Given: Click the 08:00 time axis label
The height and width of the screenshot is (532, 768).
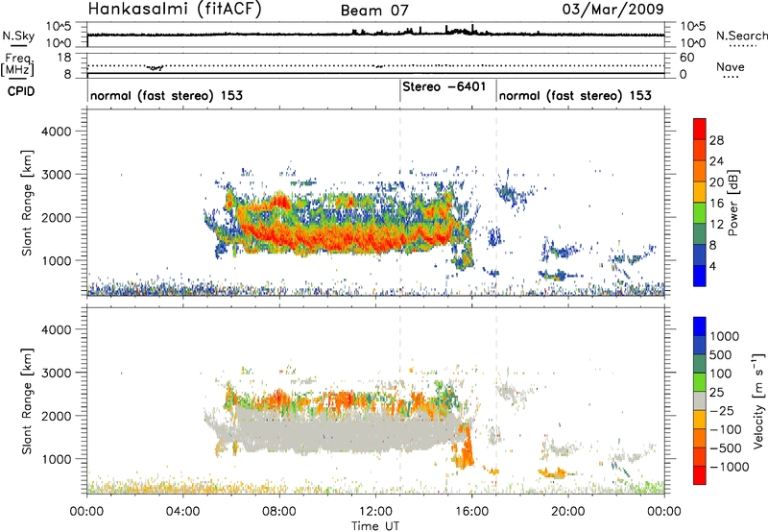Looking at the screenshot, I should pyautogui.click(x=279, y=512).
